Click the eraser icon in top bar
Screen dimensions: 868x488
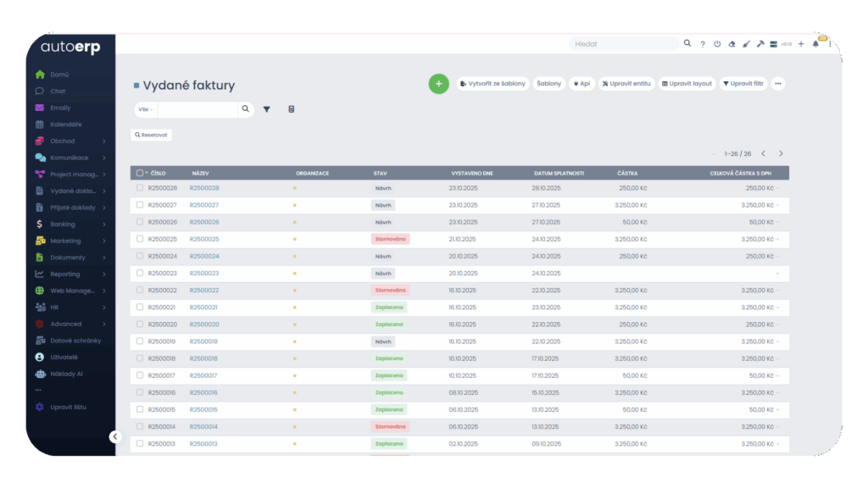pos(732,44)
